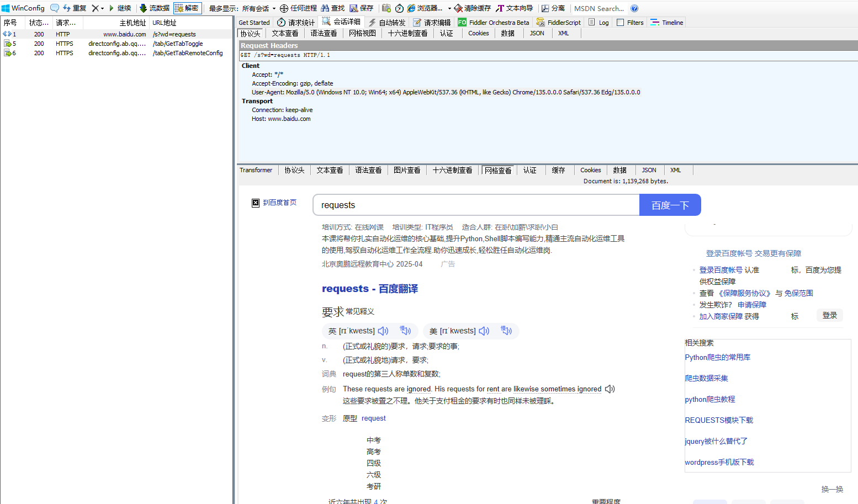Open the Get Started tab
Screen dimensions: 858x504
tap(254, 23)
